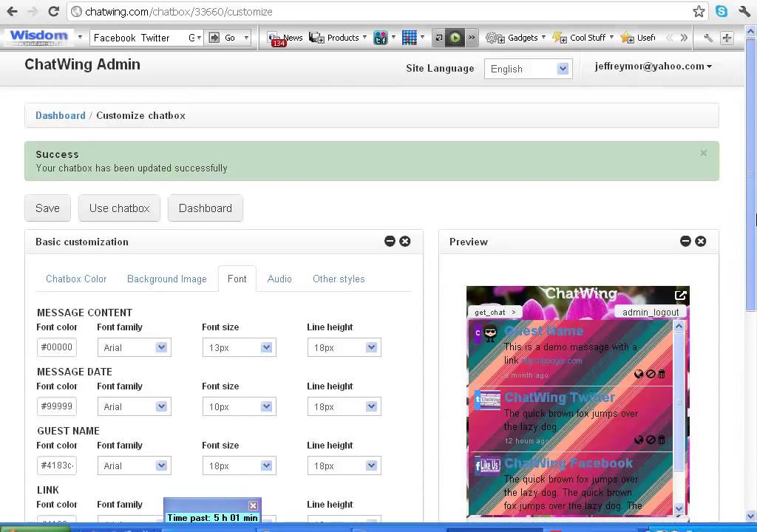The height and width of the screenshot is (532, 757).
Task: Click the chat preview scroll up arrow
Action: coord(679,327)
